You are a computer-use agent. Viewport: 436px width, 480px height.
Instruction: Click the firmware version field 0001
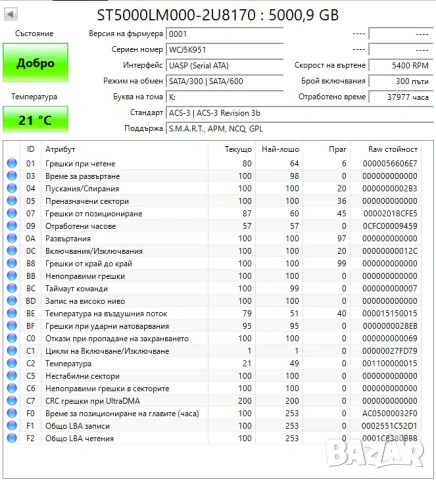pos(225,34)
